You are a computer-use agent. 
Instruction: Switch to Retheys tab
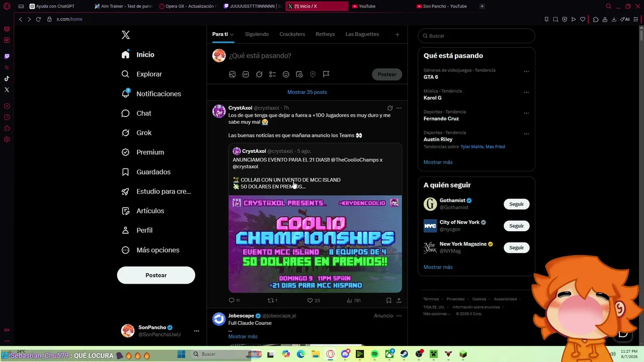(x=325, y=34)
